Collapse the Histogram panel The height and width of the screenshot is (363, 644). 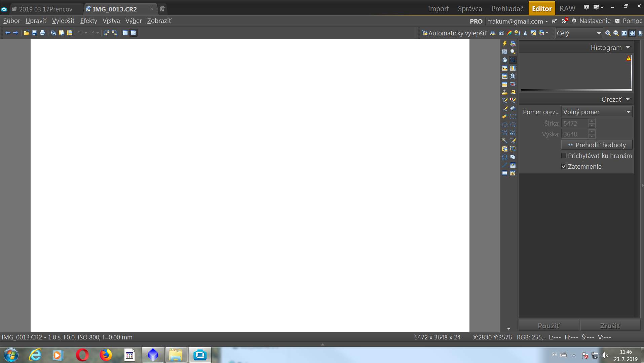[x=628, y=47]
